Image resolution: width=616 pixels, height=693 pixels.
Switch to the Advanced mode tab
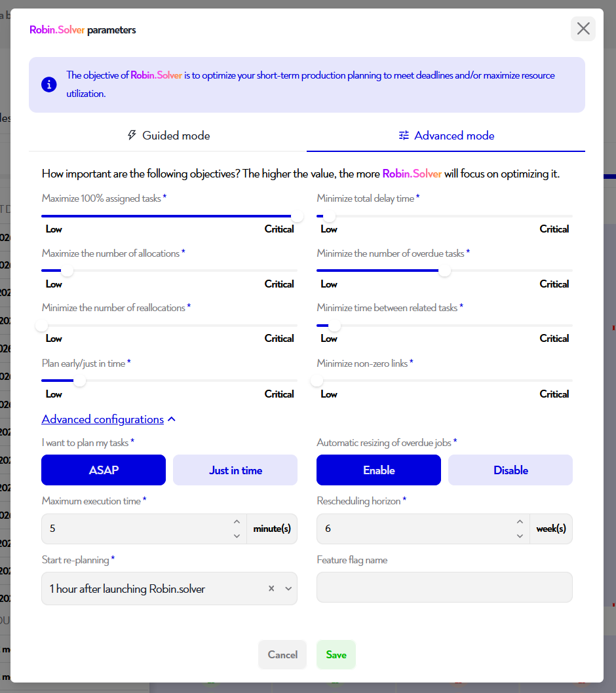click(x=446, y=135)
